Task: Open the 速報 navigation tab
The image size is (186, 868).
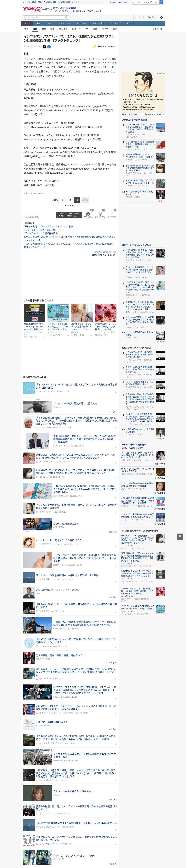Action: [x=38, y=24]
